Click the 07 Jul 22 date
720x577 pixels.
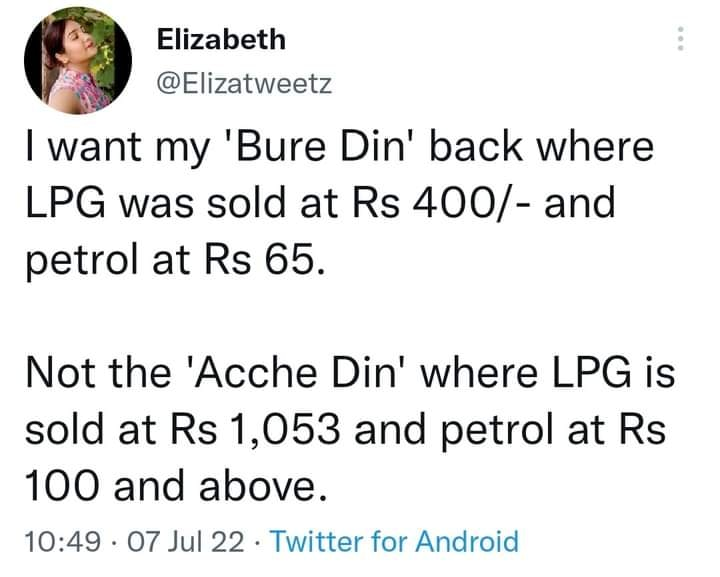[x=186, y=541]
